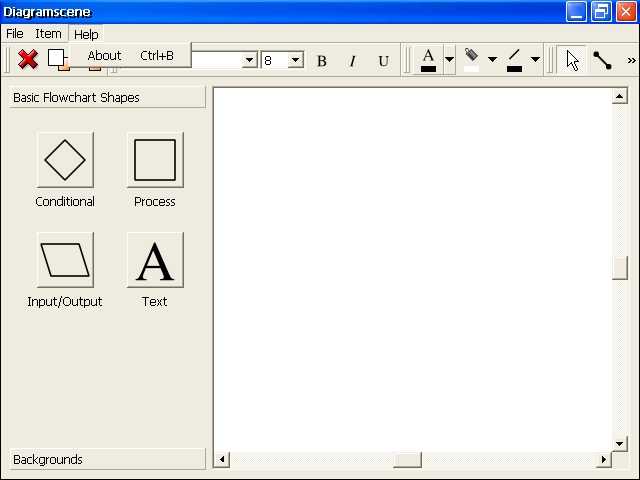The width and height of the screenshot is (640, 480).
Task: Click the fill color bucket icon
Action: pos(471,60)
